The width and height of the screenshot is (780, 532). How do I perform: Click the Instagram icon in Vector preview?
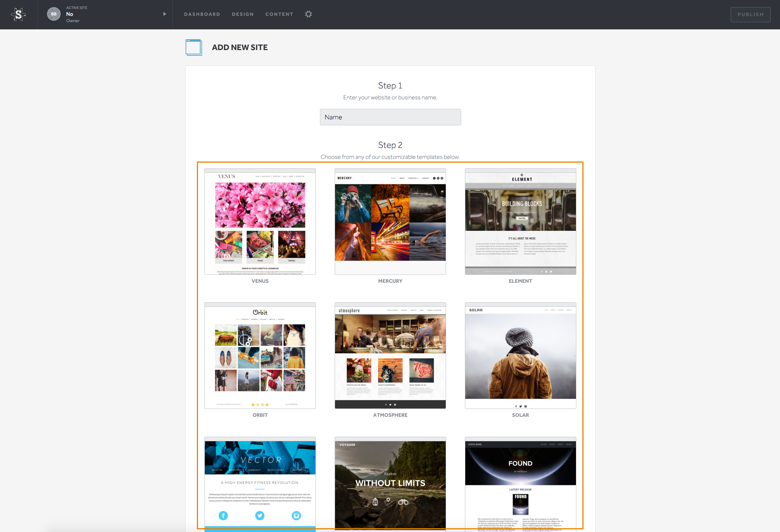(x=297, y=515)
